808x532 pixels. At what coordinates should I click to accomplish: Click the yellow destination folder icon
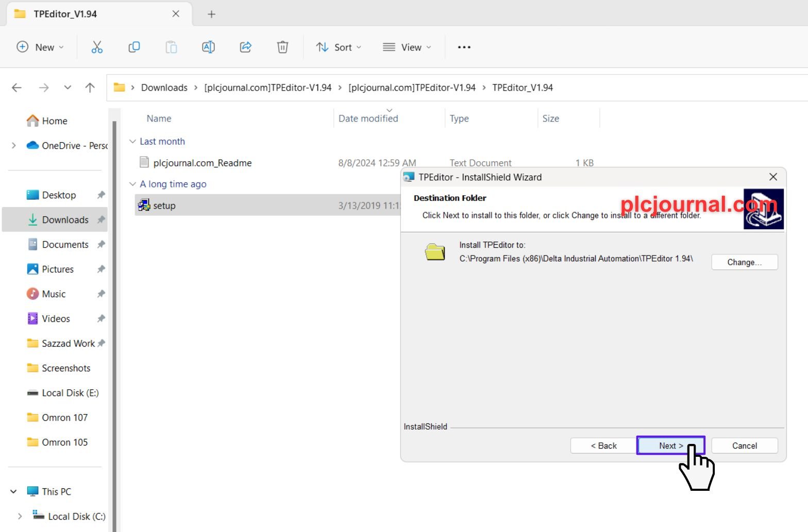tap(435, 252)
